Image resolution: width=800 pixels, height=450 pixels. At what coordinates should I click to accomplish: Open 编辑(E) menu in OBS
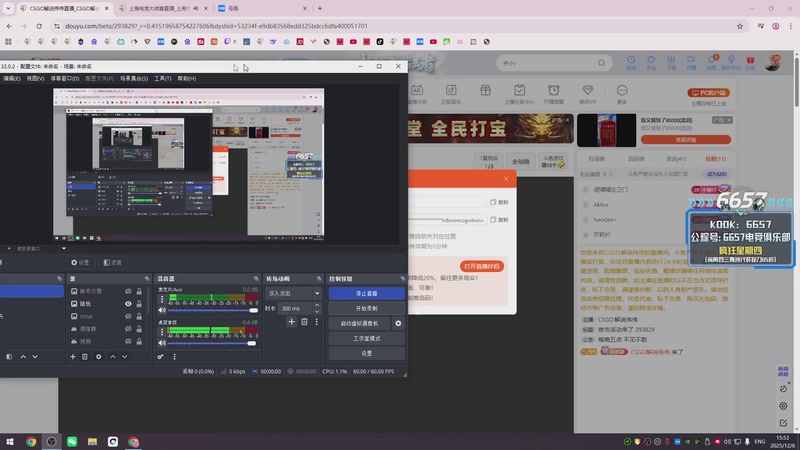11,79
